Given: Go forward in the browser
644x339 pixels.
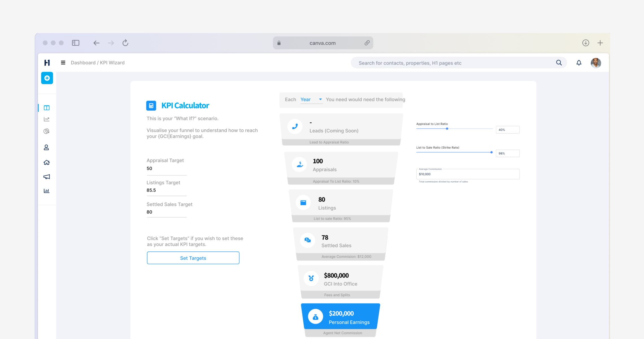Looking at the screenshot, I should (111, 43).
